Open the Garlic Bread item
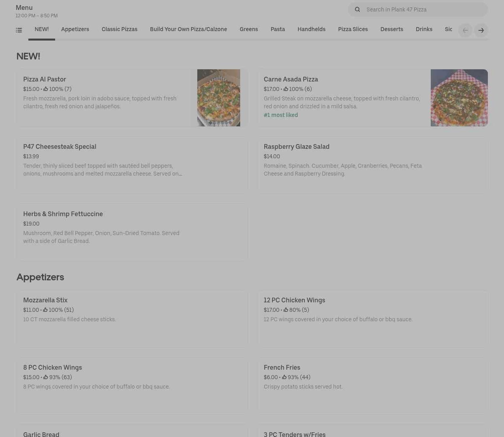The height and width of the screenshot is (437, 504). (x=132, y=431)
